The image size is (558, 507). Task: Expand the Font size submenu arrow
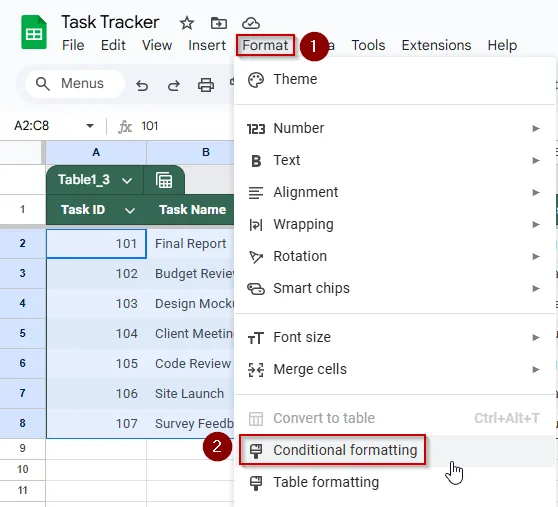pos(536,337)
